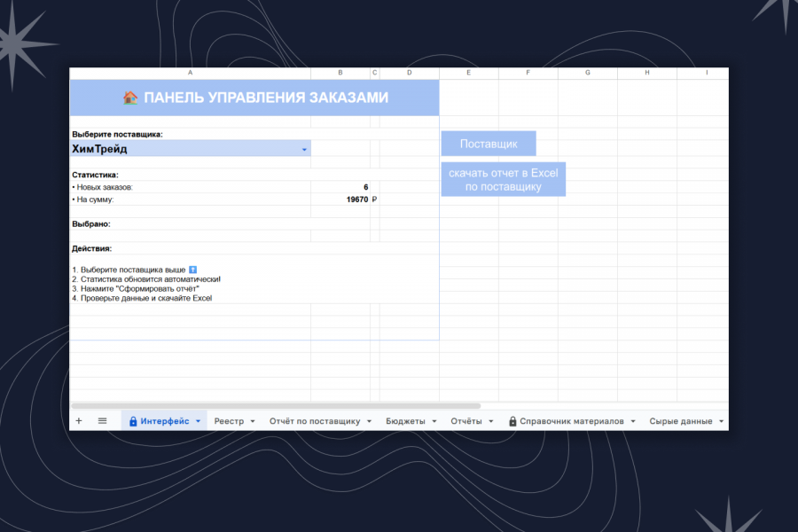Expand Реестр tab menu arrow

253,421
